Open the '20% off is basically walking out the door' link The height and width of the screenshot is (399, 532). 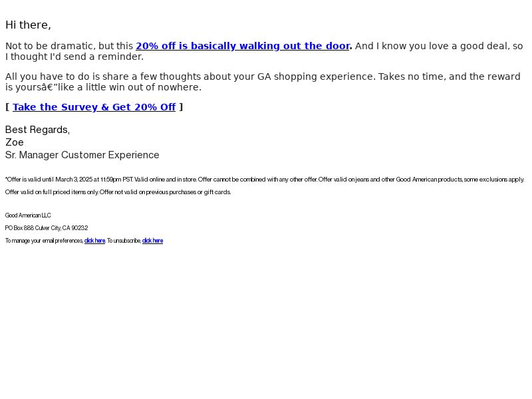243,46
